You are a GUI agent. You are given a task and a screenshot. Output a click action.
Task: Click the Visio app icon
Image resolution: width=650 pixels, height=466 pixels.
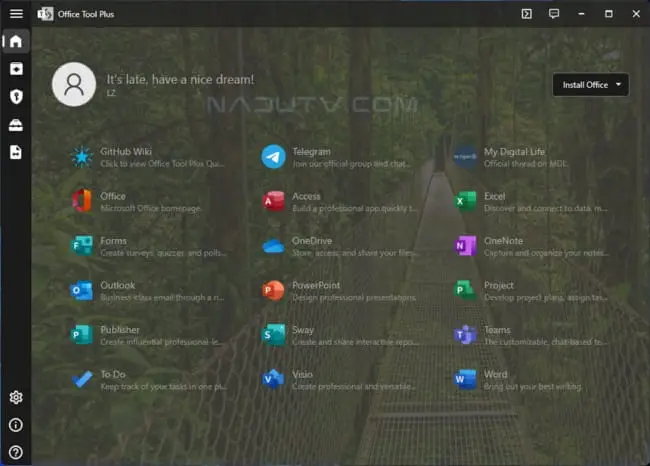tap(274, 379)
